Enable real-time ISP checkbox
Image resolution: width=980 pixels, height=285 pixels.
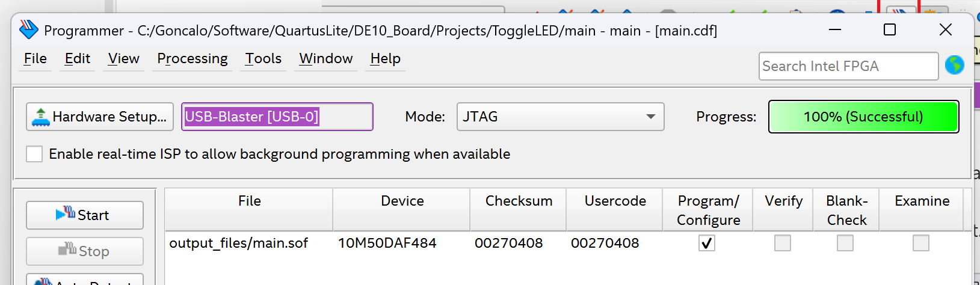(34, 154)
